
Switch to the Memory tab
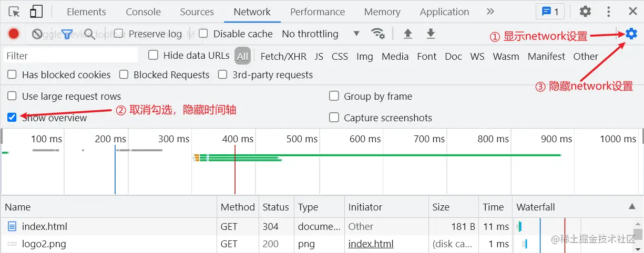coord(382,12)
